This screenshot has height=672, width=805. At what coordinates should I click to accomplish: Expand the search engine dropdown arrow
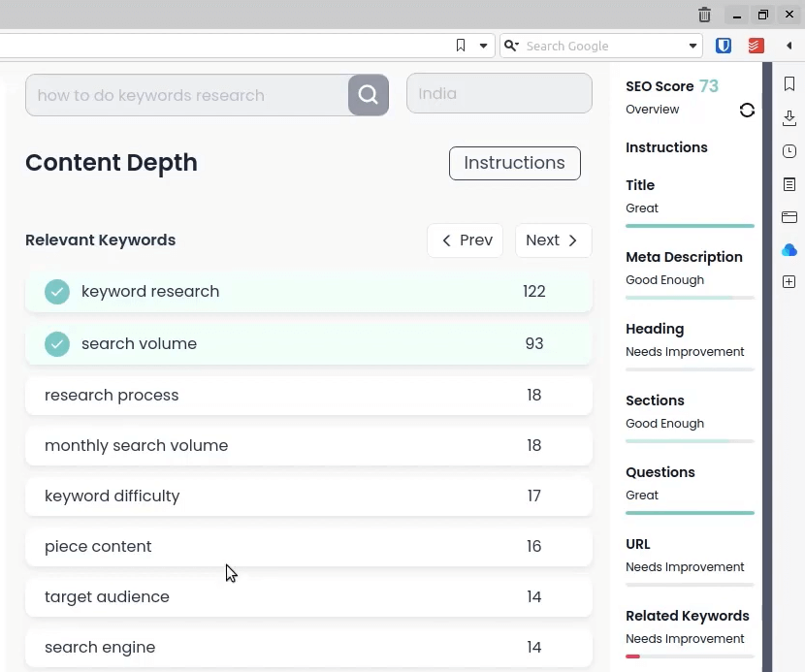click(693, 46)
